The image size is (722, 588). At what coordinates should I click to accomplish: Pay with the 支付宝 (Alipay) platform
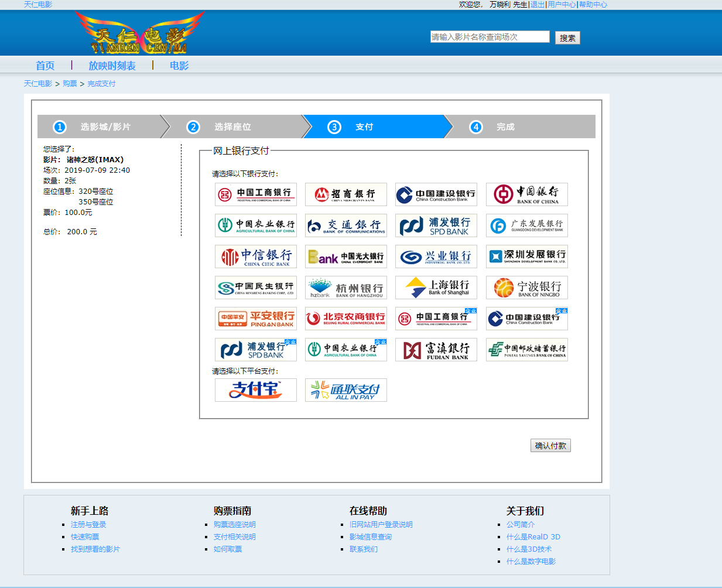coord(255,389)
